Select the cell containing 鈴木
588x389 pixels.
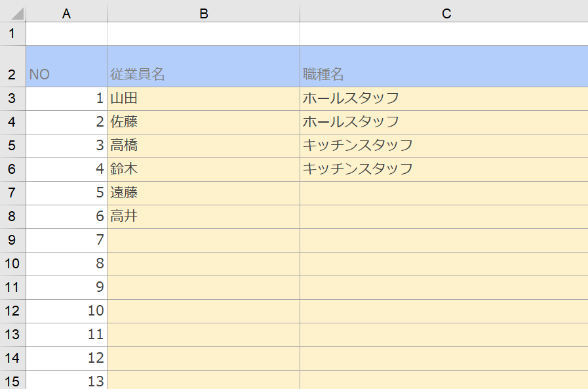click(x=204, y=169)
